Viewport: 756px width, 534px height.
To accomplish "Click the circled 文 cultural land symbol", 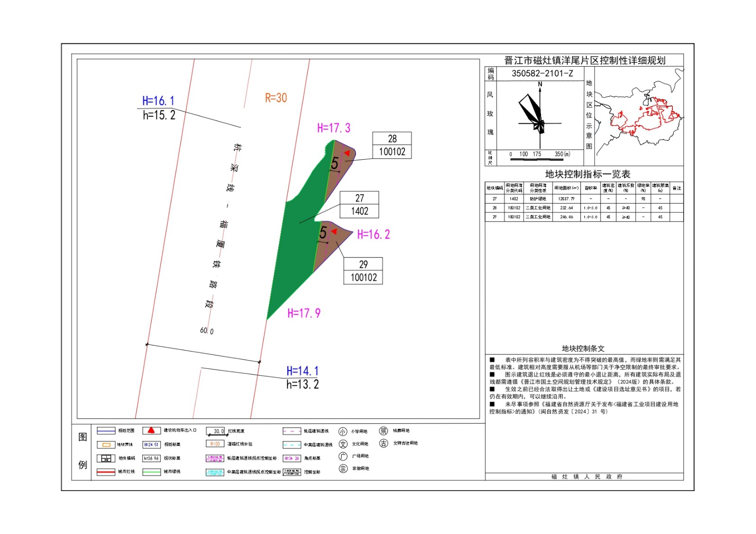I will 343,444.
